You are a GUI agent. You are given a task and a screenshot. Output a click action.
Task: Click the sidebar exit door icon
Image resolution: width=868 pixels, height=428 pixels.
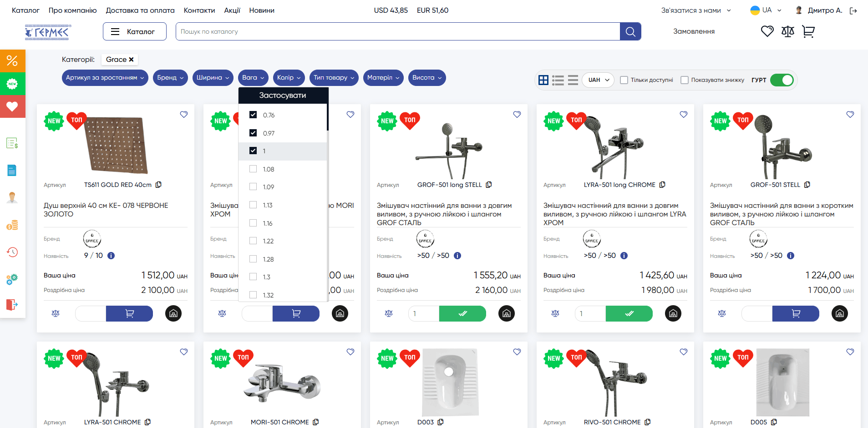coord(12,304)
